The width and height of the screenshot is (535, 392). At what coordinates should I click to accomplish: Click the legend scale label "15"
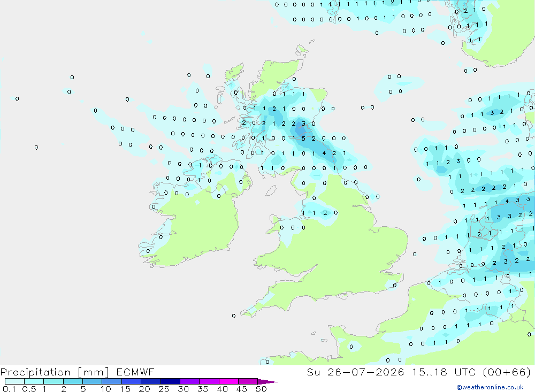point(125,389)
